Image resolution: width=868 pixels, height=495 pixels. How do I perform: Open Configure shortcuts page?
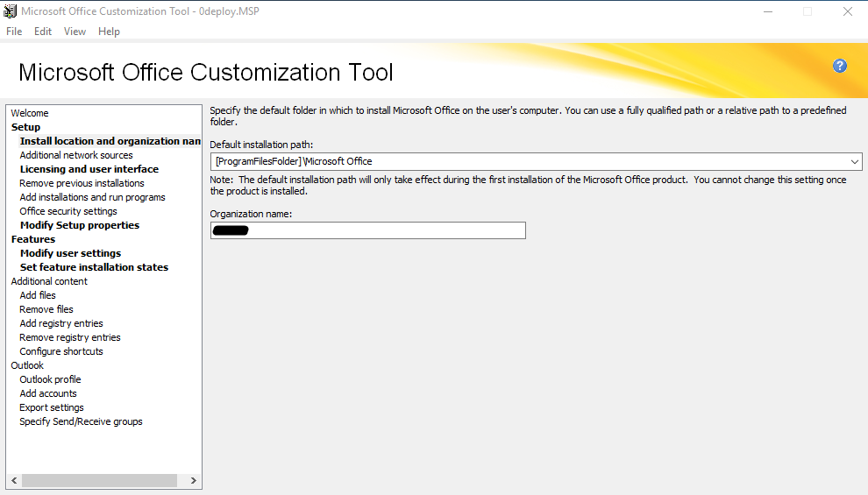61,351
